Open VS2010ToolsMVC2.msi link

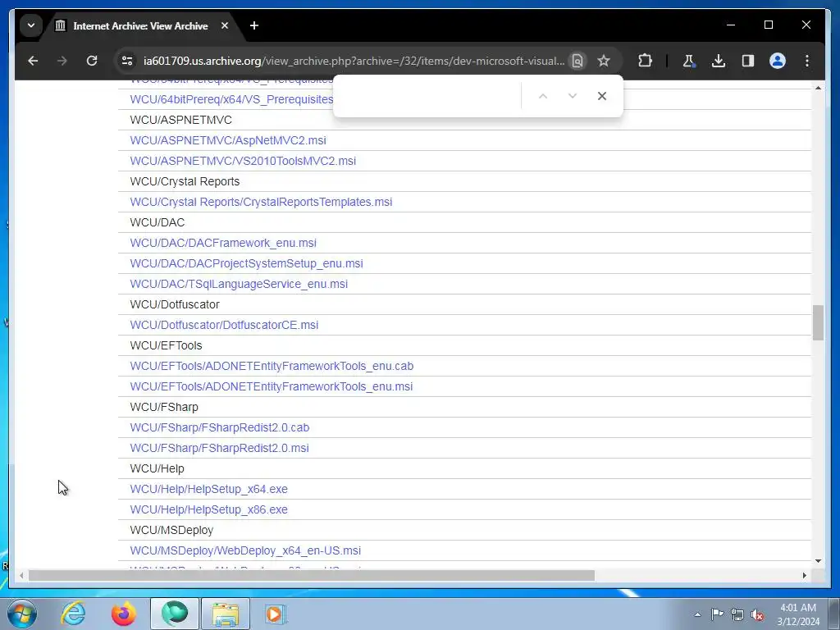coord(243,161)
